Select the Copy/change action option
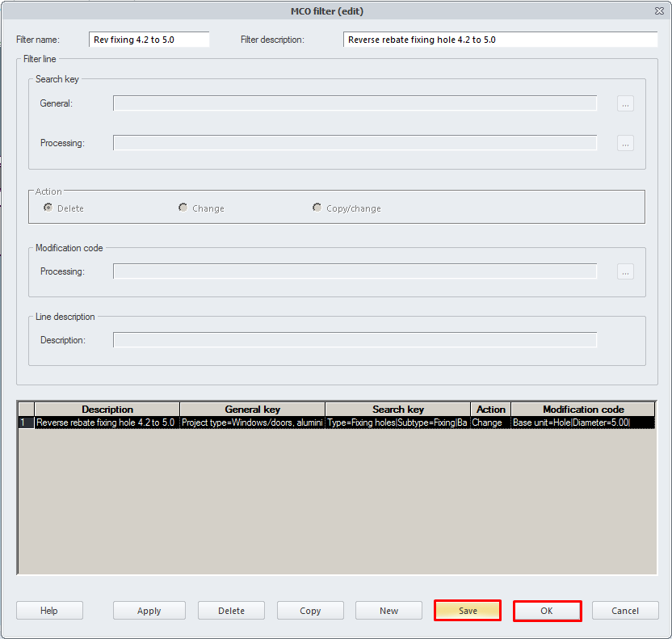672x639 pixels. (317, 208)
